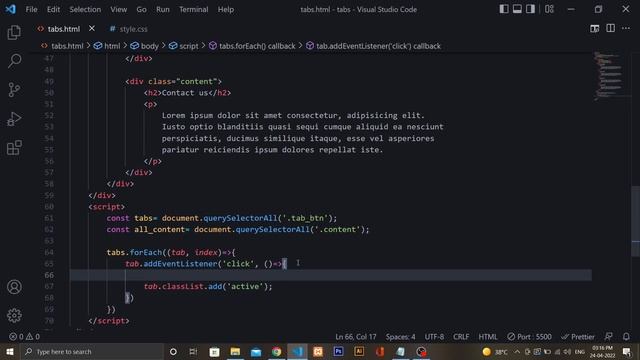The width and height of the screenshot is (640, 360).
Task: Customize layout icon in title bar
Action: point(549,9)
